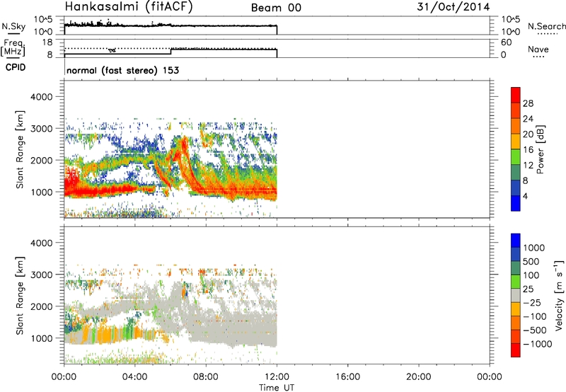
Task: Select the Beam 00 label
Action: coord(276,8)
